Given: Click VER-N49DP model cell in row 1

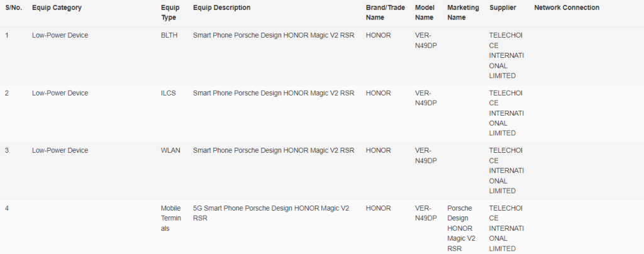Looking at the screenshot, I should click(x=426, y=40).
